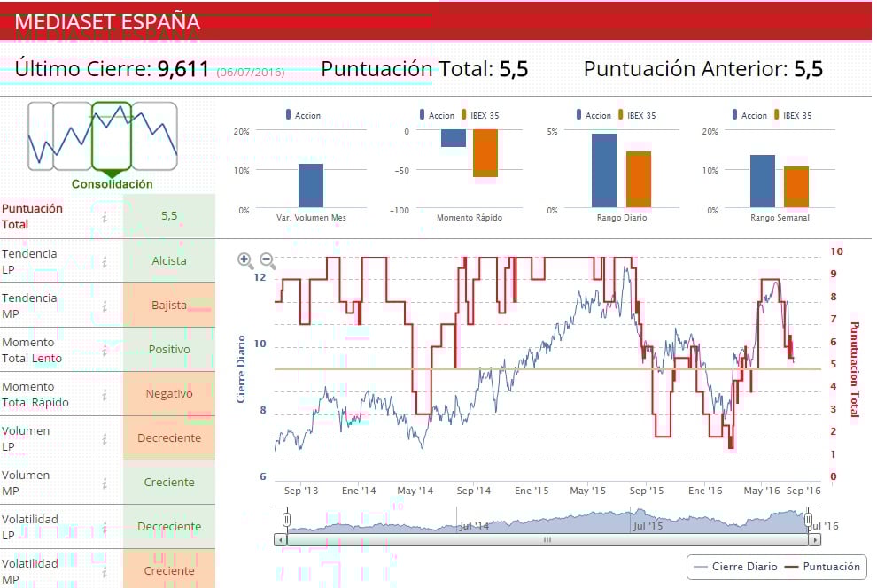This screenshot has width=877, height=588.
Task: Hide the Puntuación line via legend
Action: tap(823, 567)
